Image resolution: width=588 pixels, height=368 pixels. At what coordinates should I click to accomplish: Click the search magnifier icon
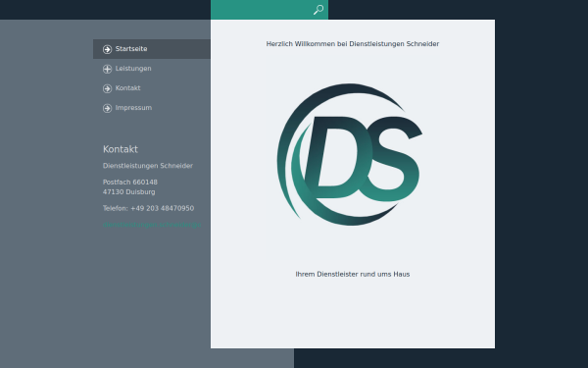[x=318, y=10]
